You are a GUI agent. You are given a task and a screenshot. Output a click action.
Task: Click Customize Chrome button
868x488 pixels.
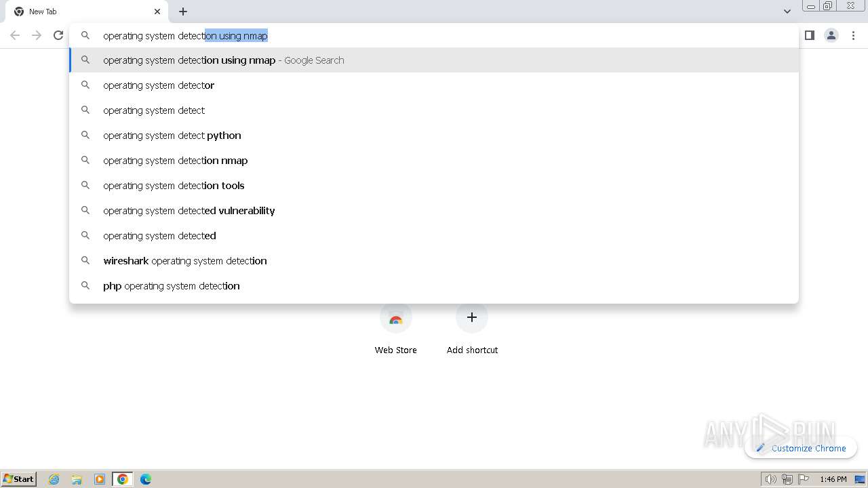(x=801, y=448)
